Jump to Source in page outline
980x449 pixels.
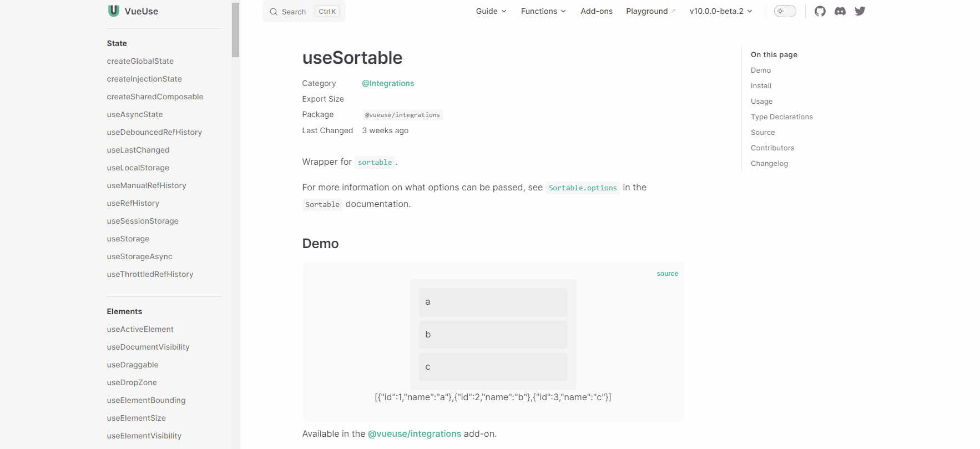[x=762, y=132]
